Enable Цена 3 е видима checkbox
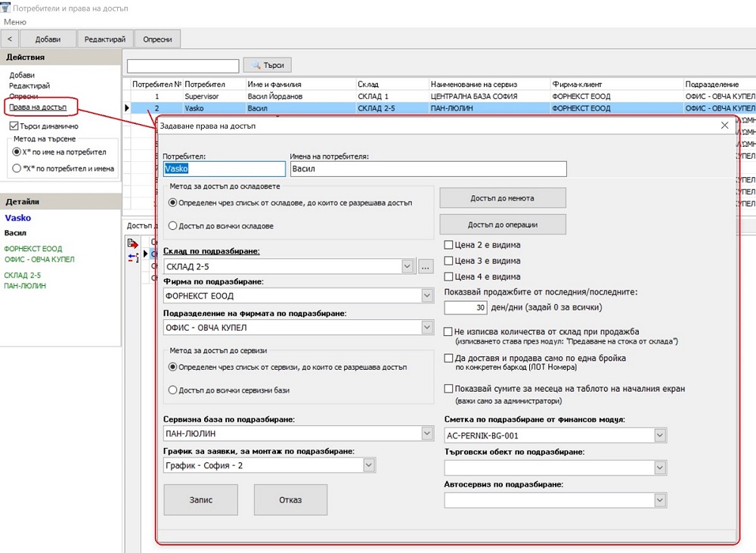The width and height of the screenshot is (756, 553). 448,260
